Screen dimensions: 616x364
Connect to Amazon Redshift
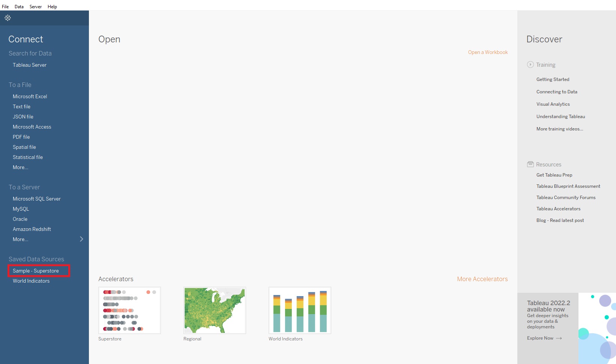[32, 229]
